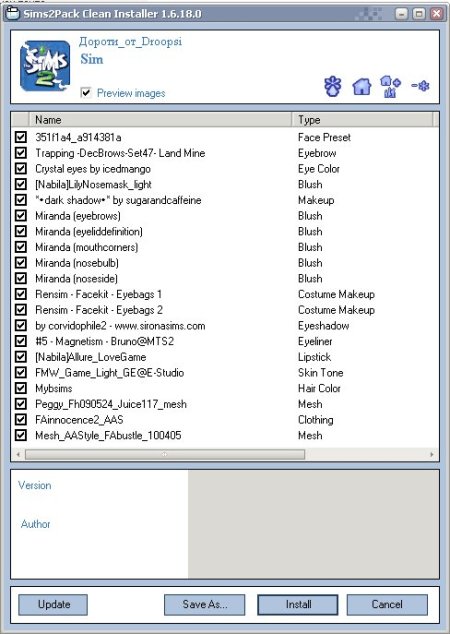Select the Rensim Facekit Eyebags 1 row

[x=225, y=294]
